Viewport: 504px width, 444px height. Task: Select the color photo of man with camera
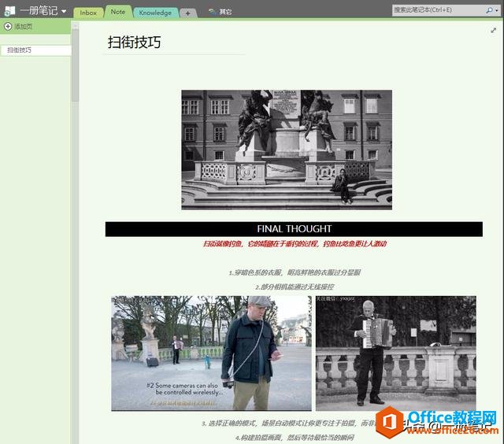coord(211,353)
